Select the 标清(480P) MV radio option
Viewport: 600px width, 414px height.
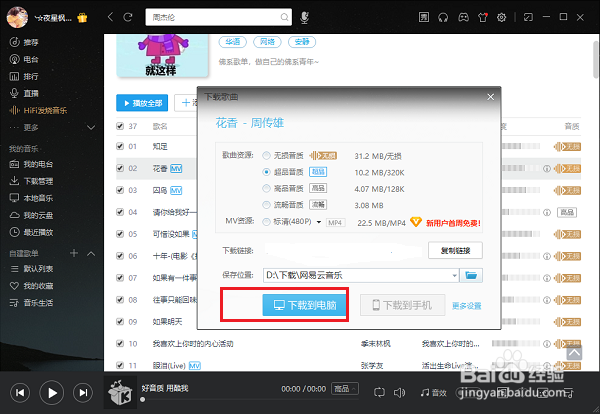[x=266, y=222]
